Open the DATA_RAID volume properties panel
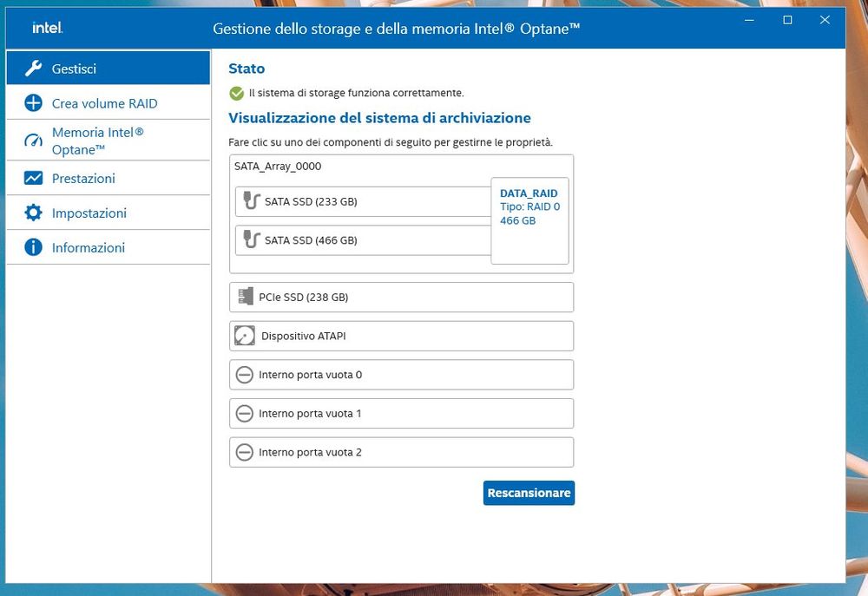The height and width of the screenshot is (596, 868). [x=529, y=219]
